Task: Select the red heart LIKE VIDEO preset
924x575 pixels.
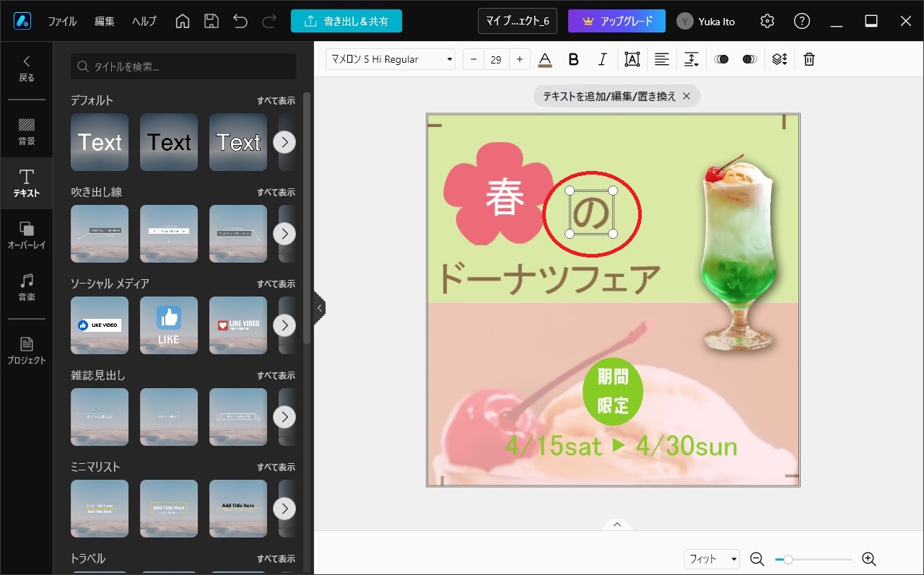Action: tap(238, 325)
